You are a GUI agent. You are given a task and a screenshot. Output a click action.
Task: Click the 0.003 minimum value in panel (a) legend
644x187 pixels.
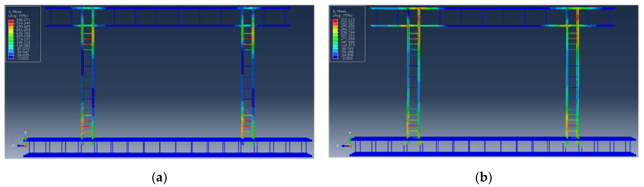(x=23, y=58)
